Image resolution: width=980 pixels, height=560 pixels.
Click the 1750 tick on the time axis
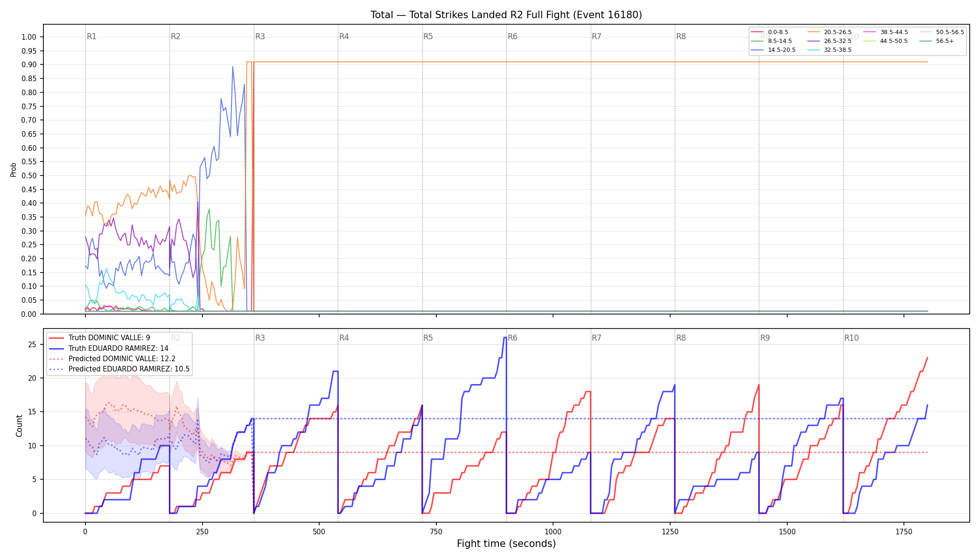[904, 532]
